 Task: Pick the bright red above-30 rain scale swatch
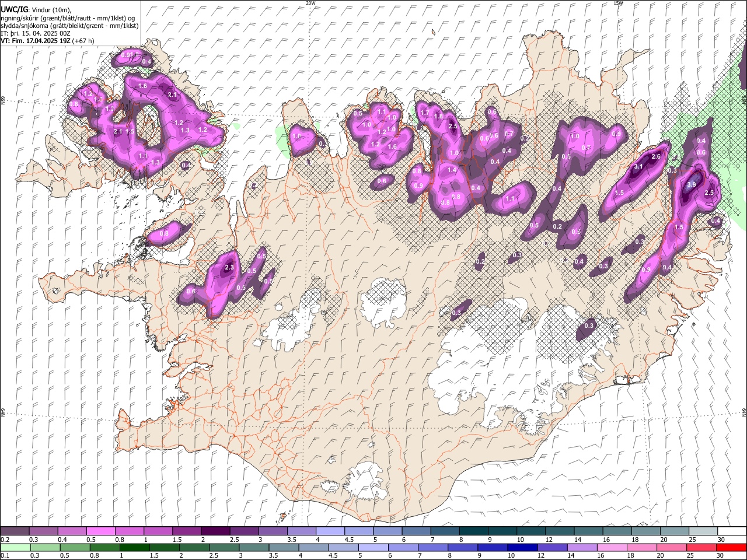tap(731, 547)
